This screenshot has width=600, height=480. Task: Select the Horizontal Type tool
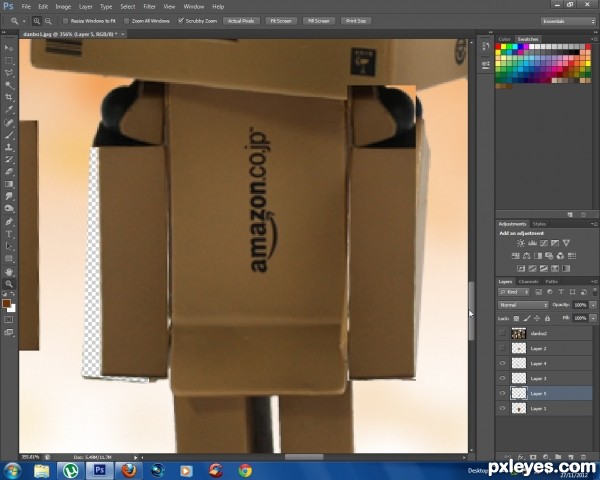(x=9, y=234)
